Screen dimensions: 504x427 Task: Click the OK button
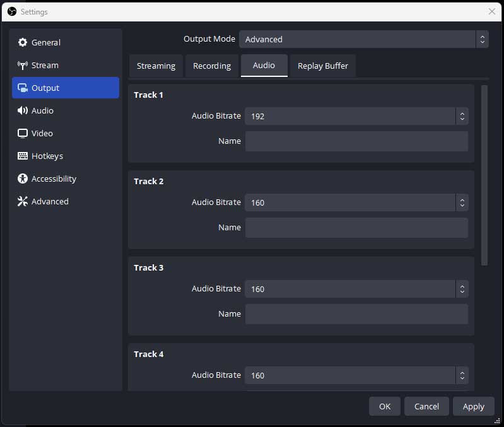[385, 406]
